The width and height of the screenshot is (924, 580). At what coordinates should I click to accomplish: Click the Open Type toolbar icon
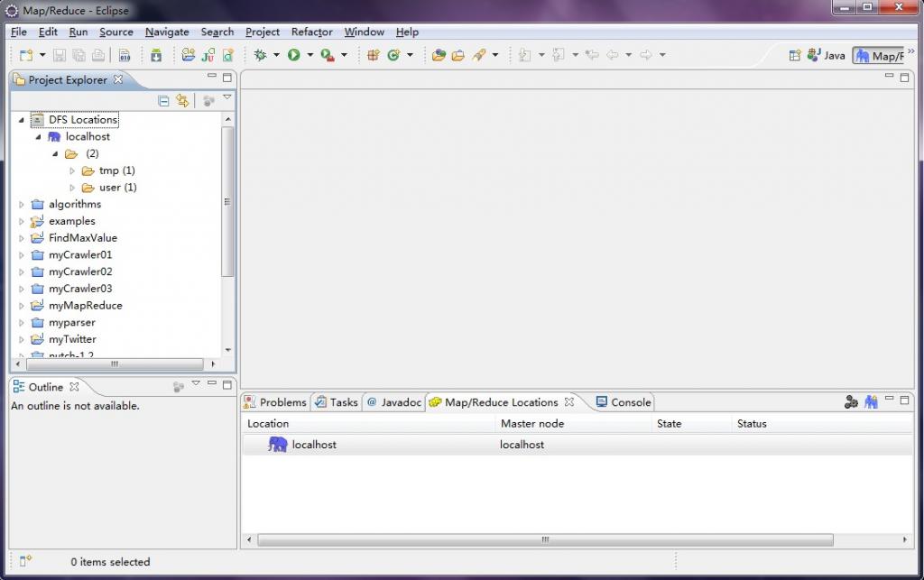(439, 55)
